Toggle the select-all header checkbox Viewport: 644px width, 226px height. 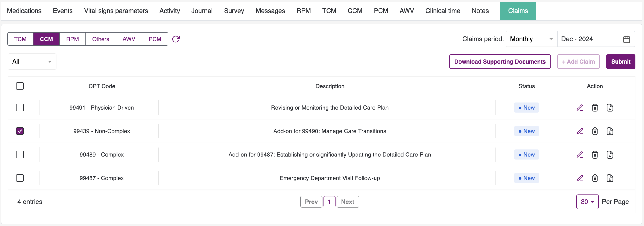click(x=20, y=86)
